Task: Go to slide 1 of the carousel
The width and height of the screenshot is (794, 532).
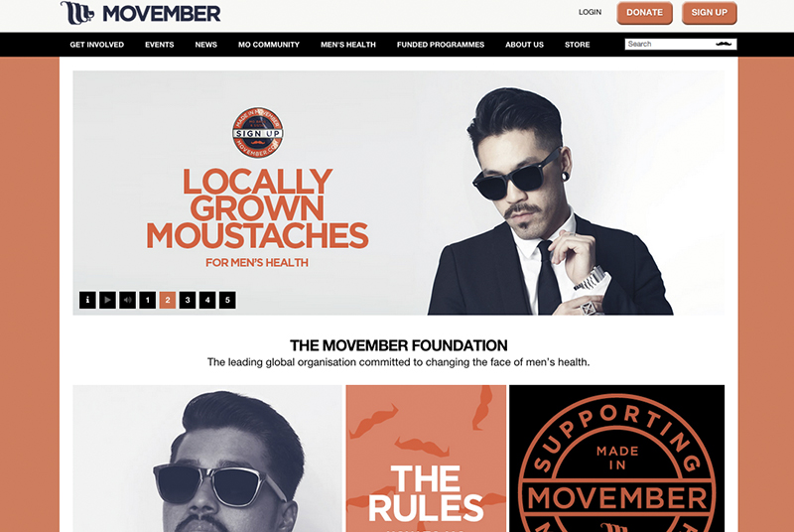Action: [147, 300]
